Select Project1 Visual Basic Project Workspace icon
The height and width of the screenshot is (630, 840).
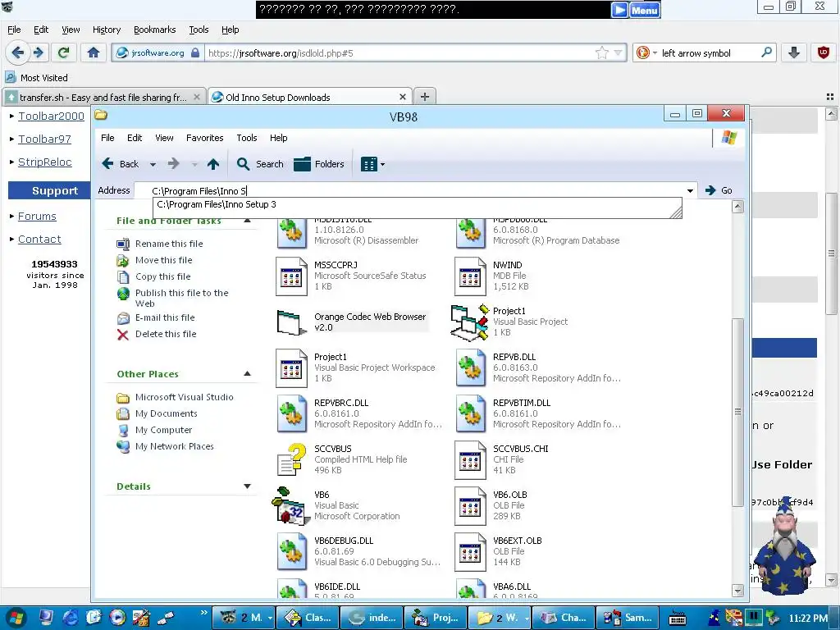point(291,368)
